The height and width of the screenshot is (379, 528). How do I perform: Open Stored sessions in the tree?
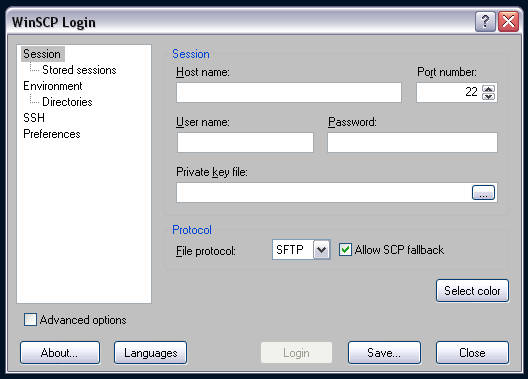(x=79, y=70)
